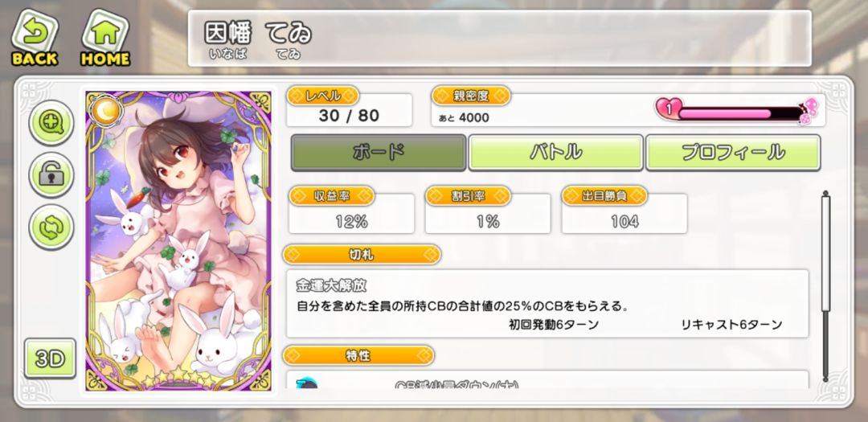Zoom card art with magnifier icon
The height and width of the screenshot is (422, 868).
click(51, 123)
